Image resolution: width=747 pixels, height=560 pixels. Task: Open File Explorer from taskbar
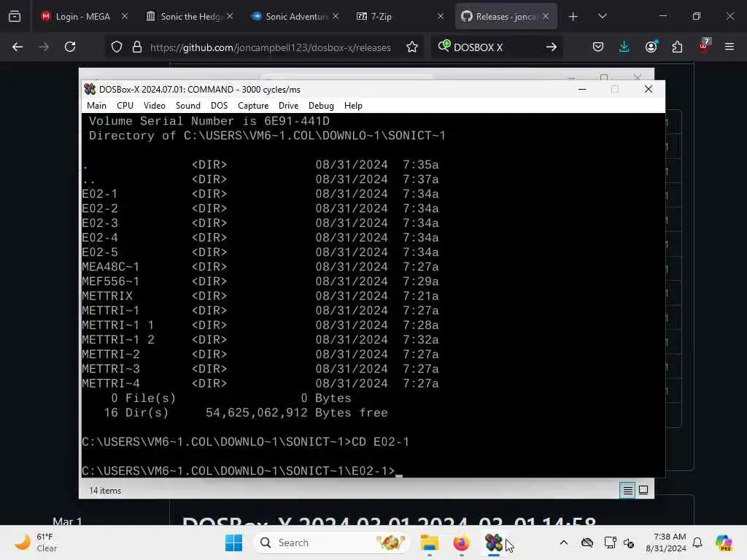pos(429,542)
